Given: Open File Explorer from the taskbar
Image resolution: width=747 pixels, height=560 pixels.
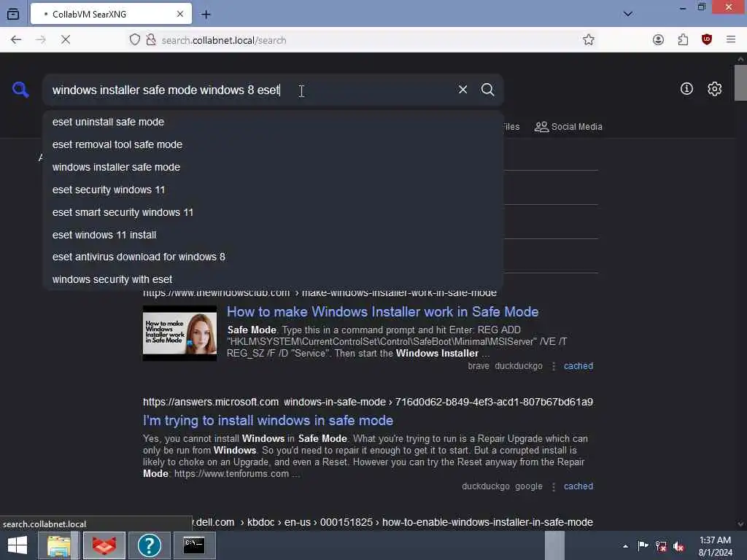Looking at the screenshot, I should pos(59,545).
